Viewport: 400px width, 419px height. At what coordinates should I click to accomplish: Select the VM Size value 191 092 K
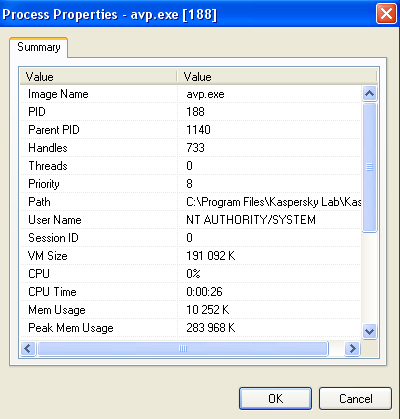tap(211, 256)
